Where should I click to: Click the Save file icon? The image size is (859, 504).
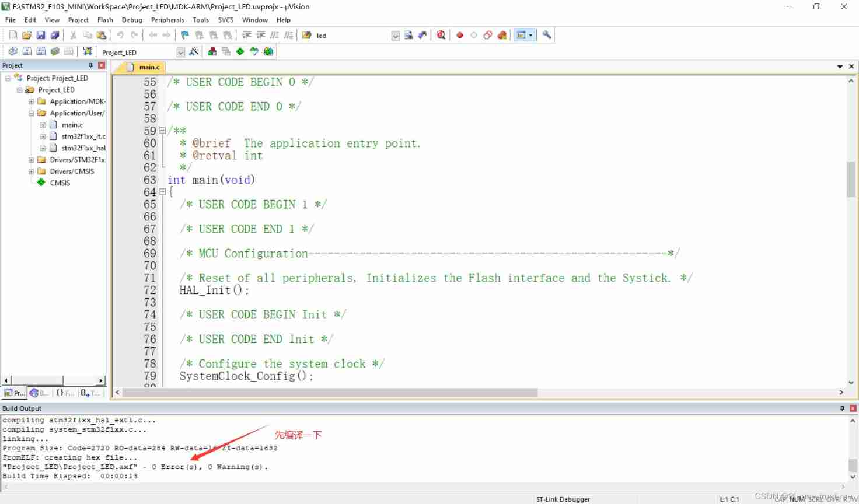click(x=41, y=35)
